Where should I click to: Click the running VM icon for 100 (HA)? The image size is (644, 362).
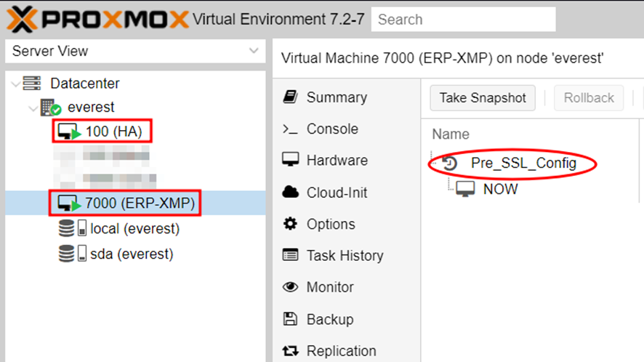pos(69,132)
